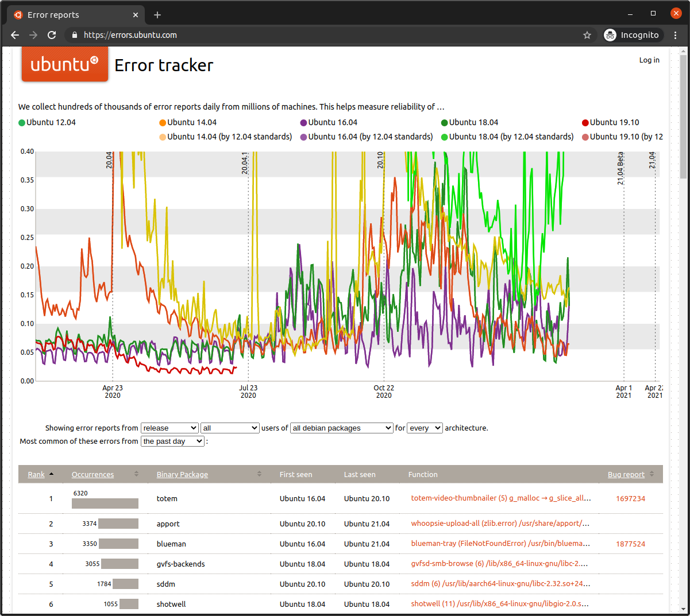The width and height of the screenshot is (690, 616).
Task: Click the address bar URL field
Action: 327,35
